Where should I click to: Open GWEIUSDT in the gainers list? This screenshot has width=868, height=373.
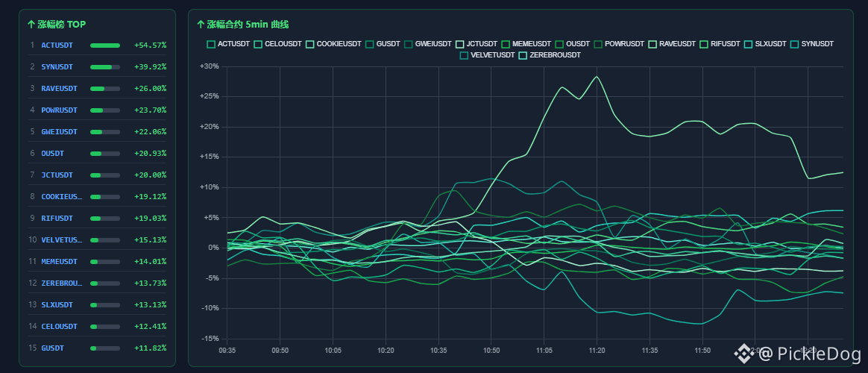pos(59,132)
